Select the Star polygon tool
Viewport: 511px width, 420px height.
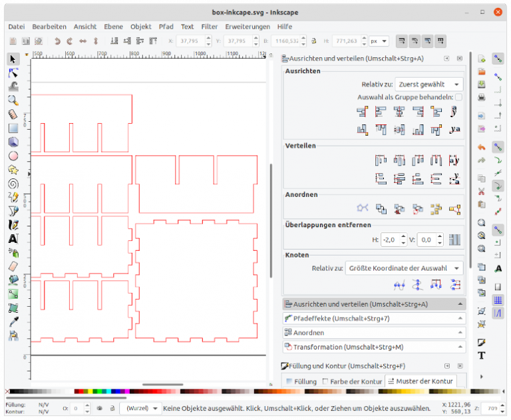[13, 170]
